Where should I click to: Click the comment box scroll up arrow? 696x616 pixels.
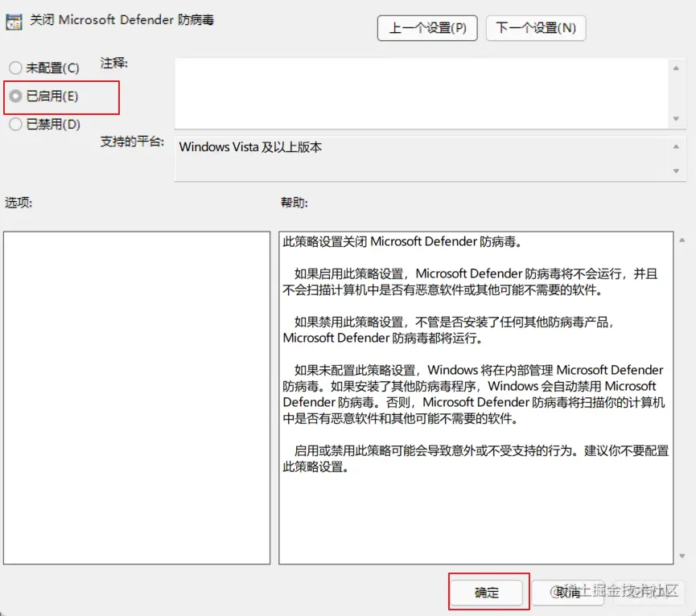coord(676,68)
